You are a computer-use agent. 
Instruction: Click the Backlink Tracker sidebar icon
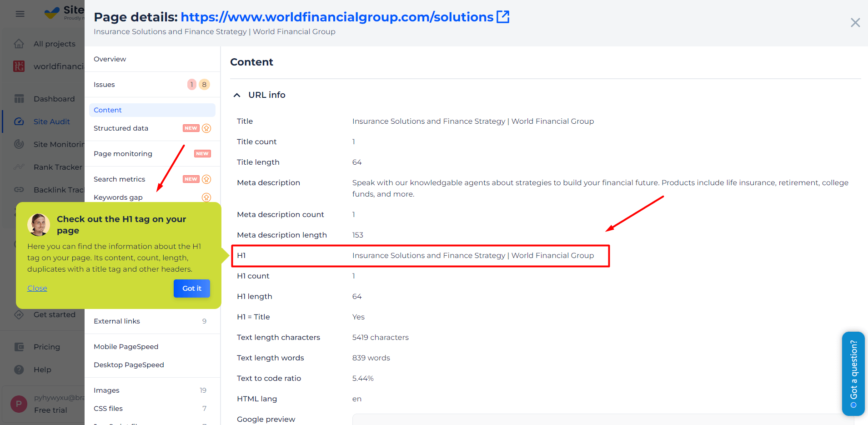coord(19,190)
